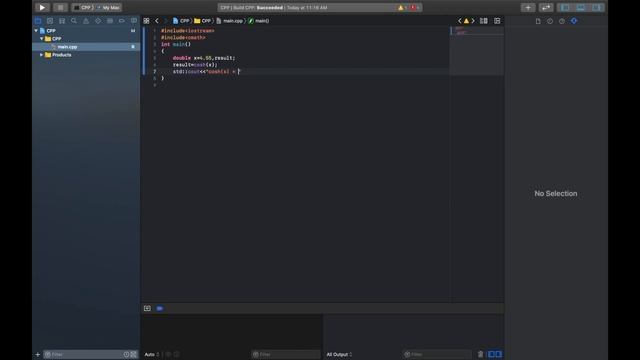640x360 pixels.
Task: Open CPP folder breadcrumb in jump bar
Action: point(202,21)
